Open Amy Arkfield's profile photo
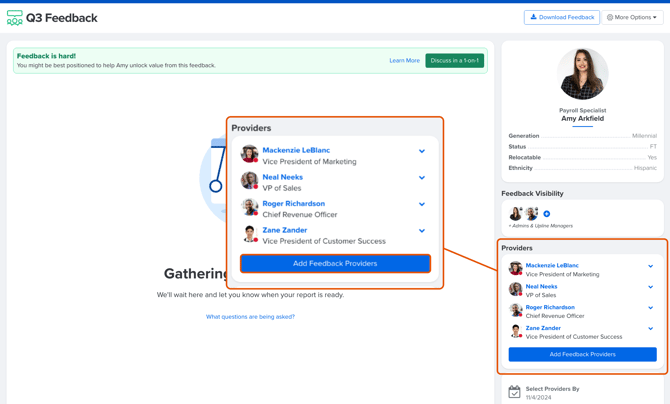The width and height of the screenshot is (670, 404). point(582,74)
